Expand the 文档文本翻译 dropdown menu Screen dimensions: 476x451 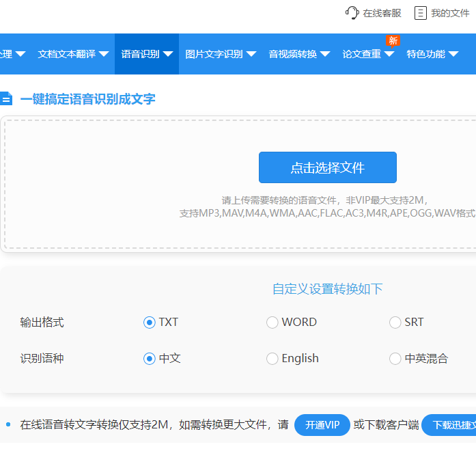tap(74, 54)
